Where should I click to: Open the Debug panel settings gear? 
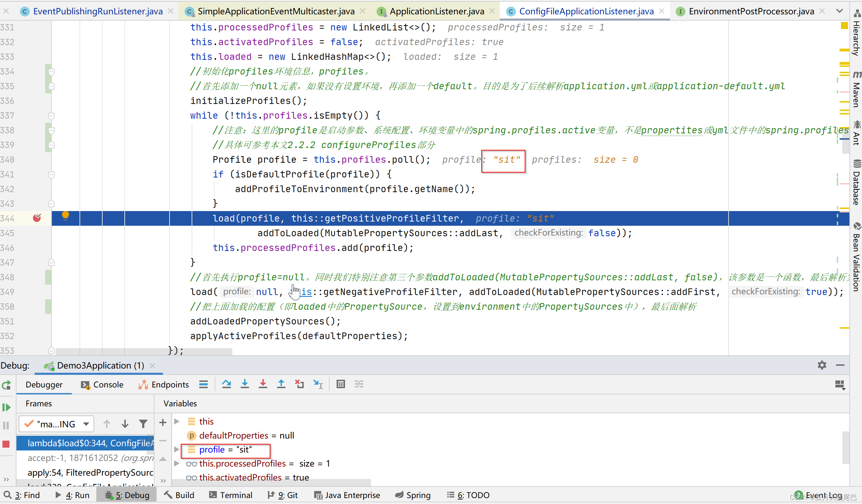point(822,365)
